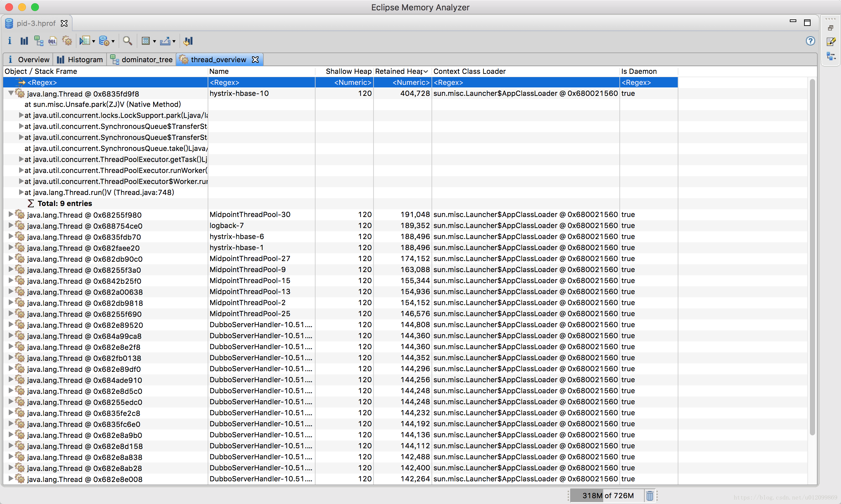Maximize the editor area
841x504 pixels.
coord(807,22)
